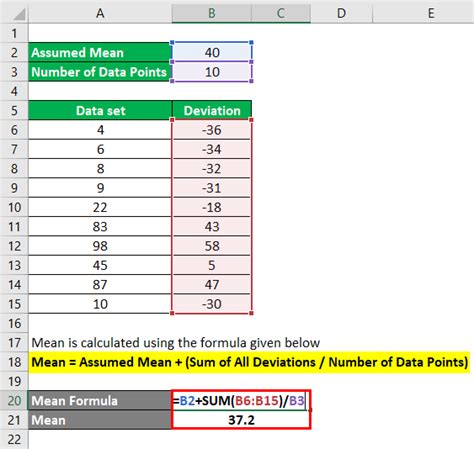Viewport: 474px width, 449px height.
Task: Click the yellow Mean formula description cell
Action: click(250, 362)
